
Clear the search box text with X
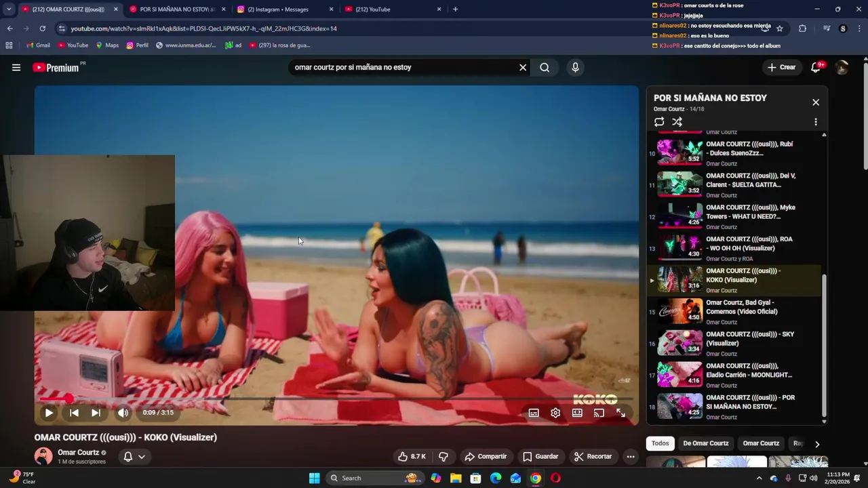(523, 67)
